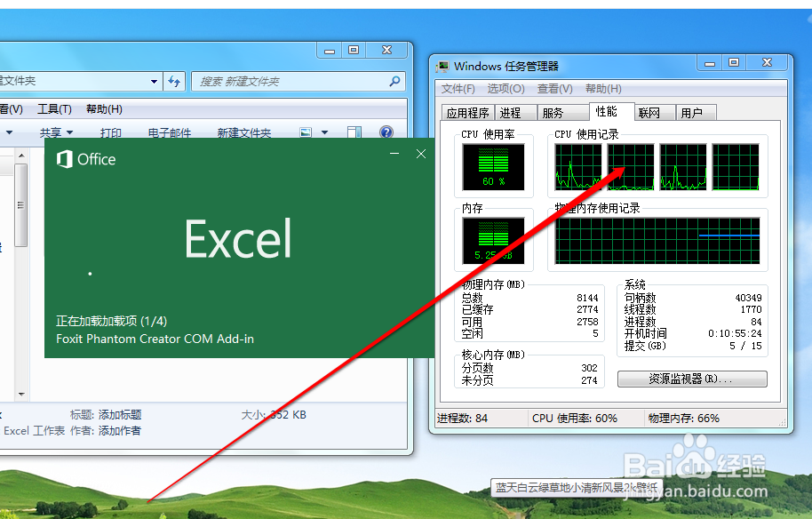Minimize the Explorer window
The height and width of the screenshot is (519, 812).
[x=330, y=51]
